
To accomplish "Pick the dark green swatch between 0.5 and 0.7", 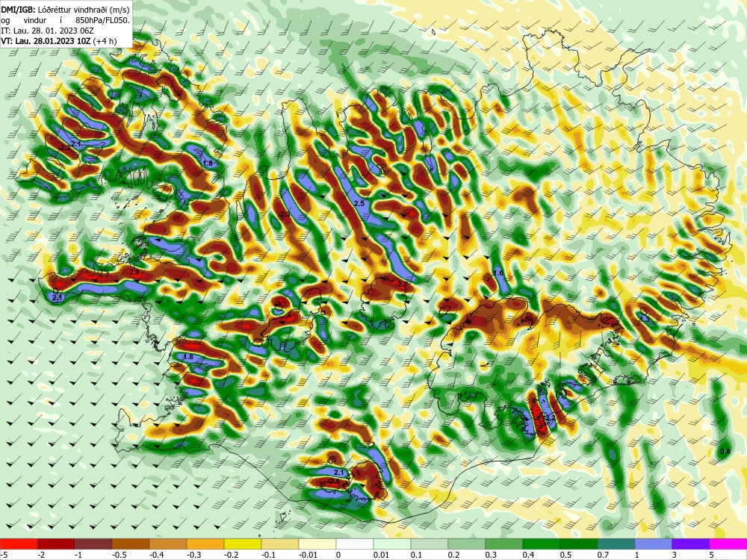I will click(x=579, y=544).
